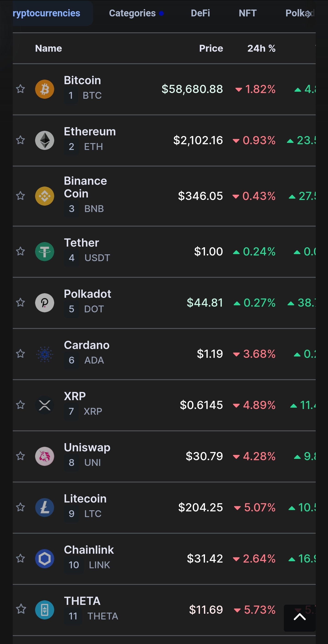Sort the table by 24h % column
This screenshot has width=328, height=644.
(261, 48)
